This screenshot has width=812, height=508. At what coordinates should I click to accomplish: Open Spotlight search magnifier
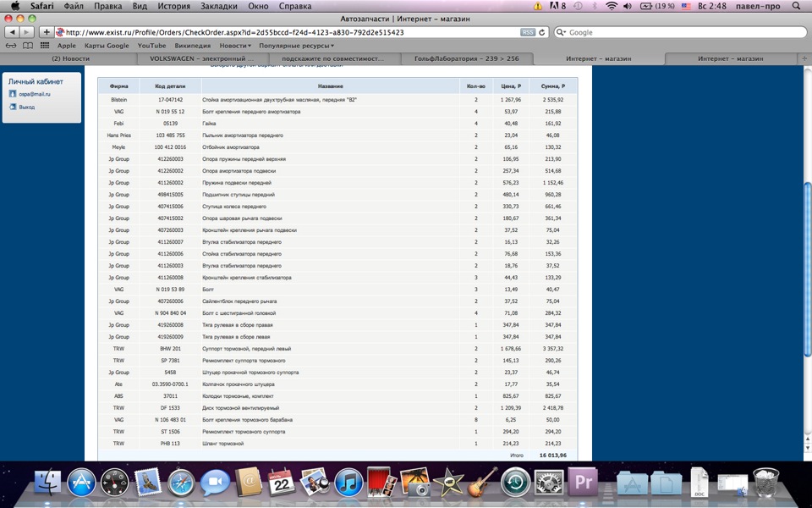(797, 6)
